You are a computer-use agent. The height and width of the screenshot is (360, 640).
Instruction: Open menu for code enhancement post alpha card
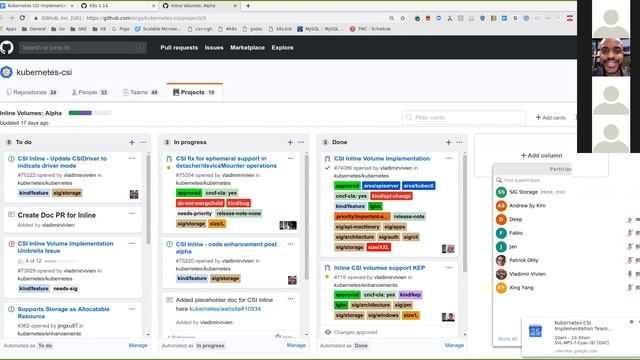(x=291, y=244)
